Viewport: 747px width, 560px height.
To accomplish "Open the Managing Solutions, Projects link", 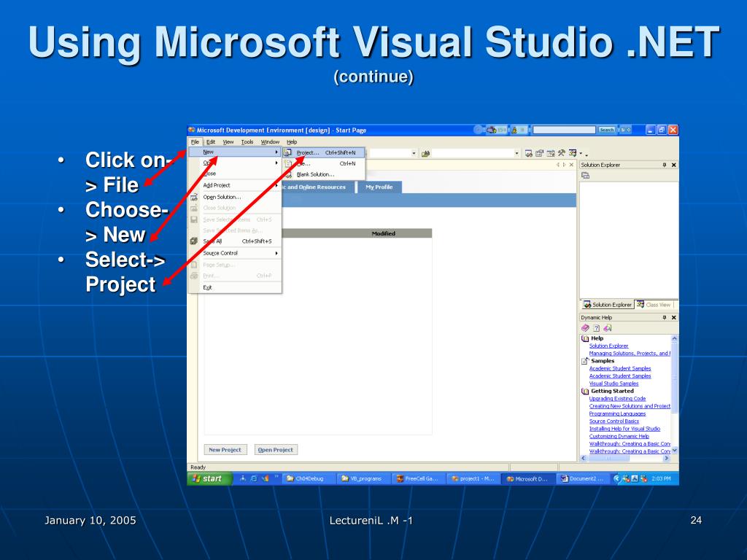I will point(630,354).
